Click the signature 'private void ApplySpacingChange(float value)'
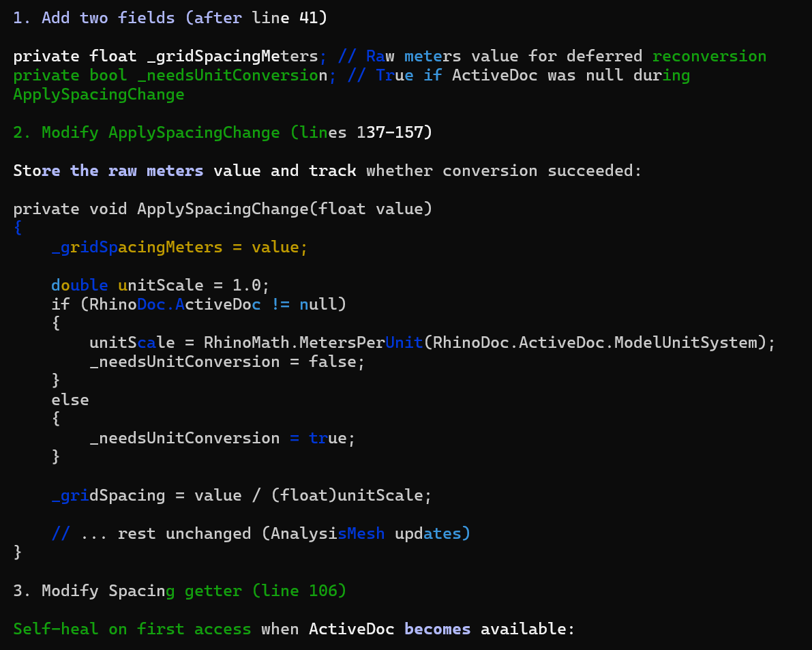This screenshot has width=812, height=650. pyautogui.click(x=222, y=209)
